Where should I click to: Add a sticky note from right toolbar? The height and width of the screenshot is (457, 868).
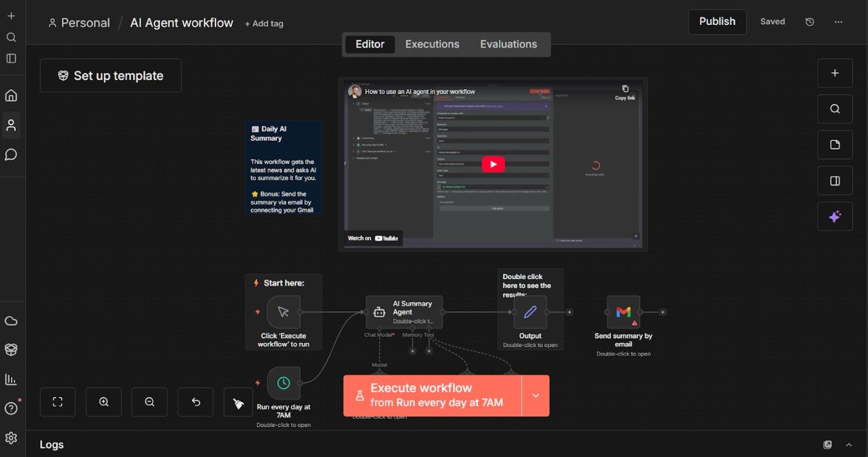click(835, 144)
